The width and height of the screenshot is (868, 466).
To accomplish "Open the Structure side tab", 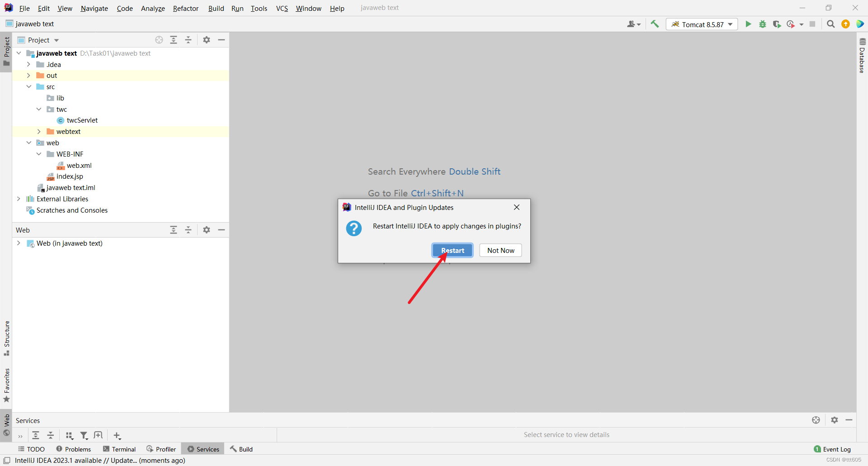I will point(7,338).
